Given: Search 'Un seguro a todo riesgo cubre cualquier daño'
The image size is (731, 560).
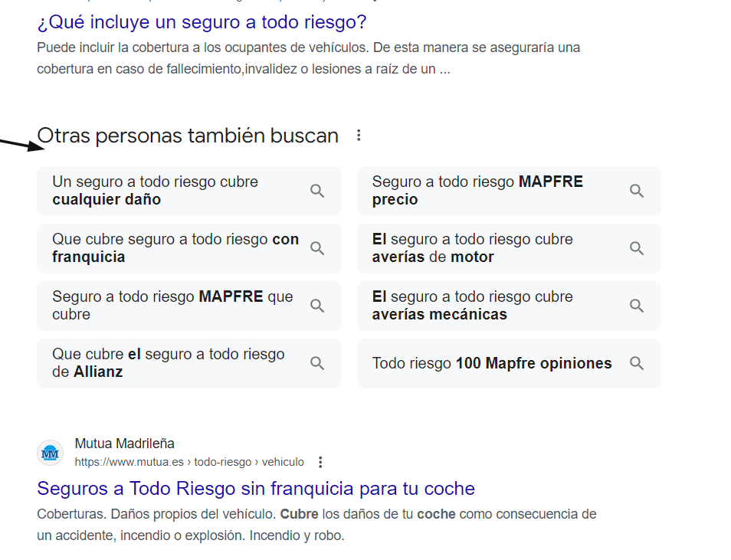Looking at the screenshot, I should point(188,191).
